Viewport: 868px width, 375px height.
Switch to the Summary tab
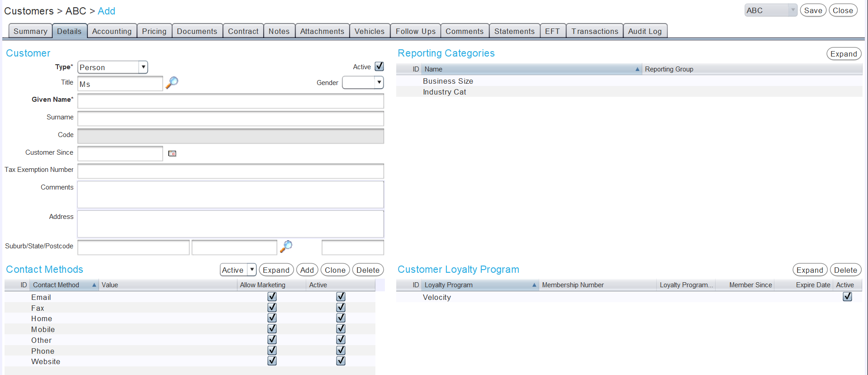point(30,31)
